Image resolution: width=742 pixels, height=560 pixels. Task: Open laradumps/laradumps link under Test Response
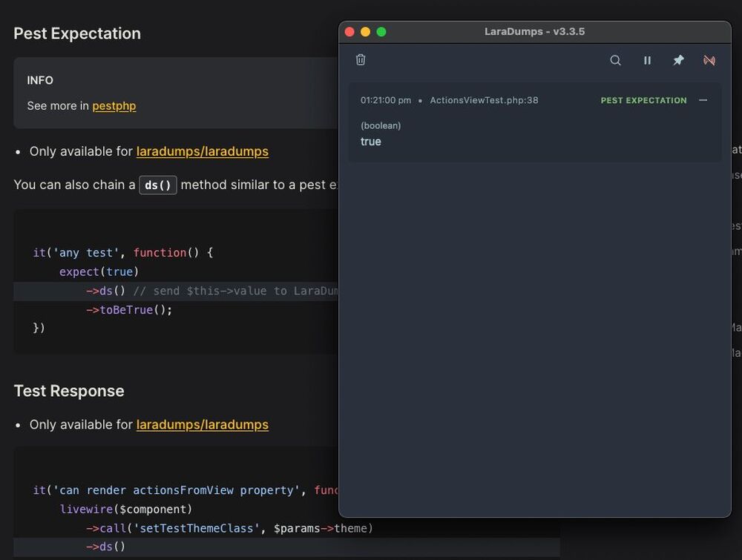pos(203,425)
